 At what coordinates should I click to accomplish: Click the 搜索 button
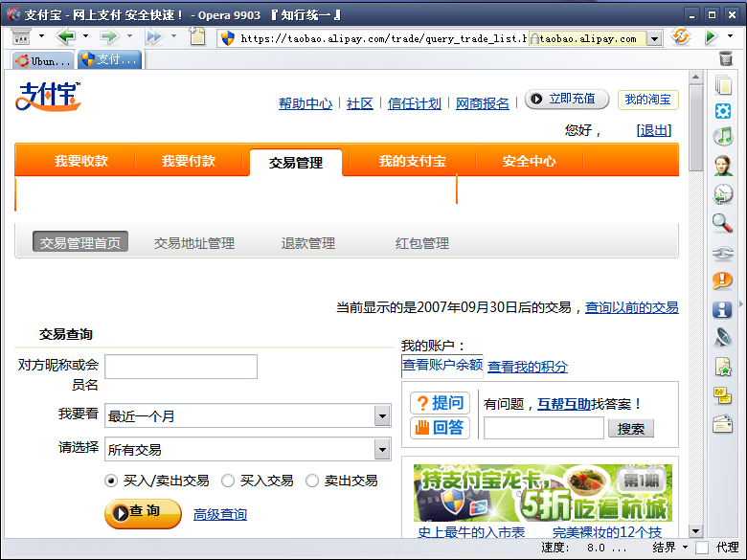coord(631,429)
